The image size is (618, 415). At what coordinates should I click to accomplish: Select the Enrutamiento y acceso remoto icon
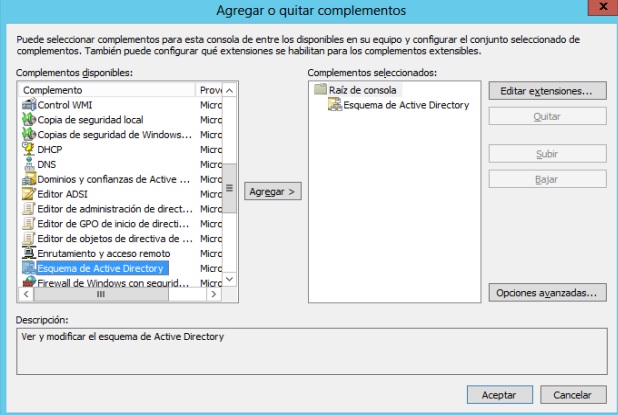pyautogui.click(x=29, y=253)
